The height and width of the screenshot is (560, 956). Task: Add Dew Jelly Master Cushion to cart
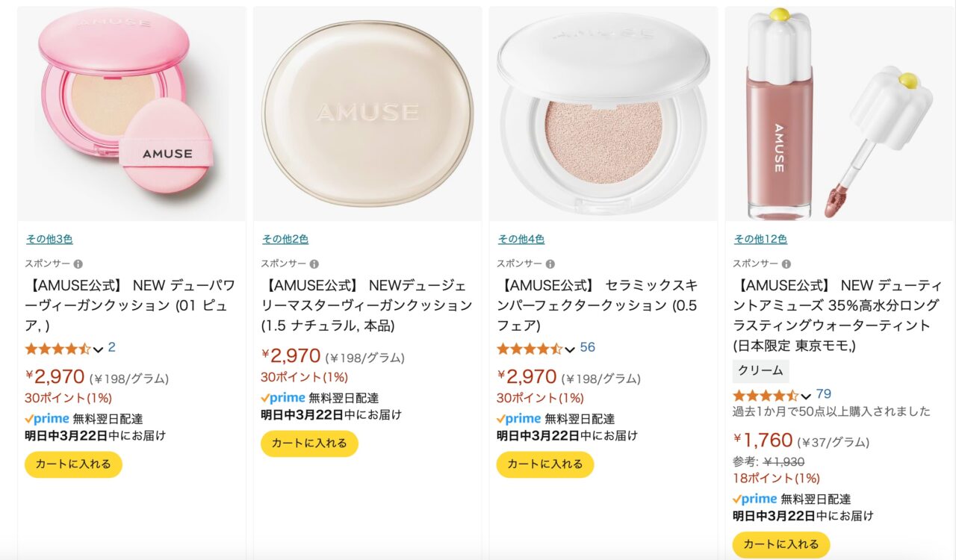[309, 444]
